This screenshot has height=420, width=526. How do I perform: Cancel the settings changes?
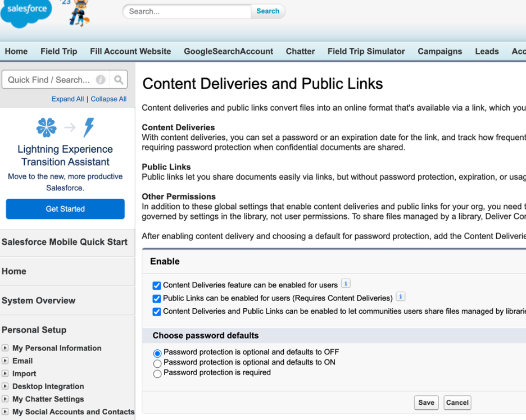[x=457, y=403]
